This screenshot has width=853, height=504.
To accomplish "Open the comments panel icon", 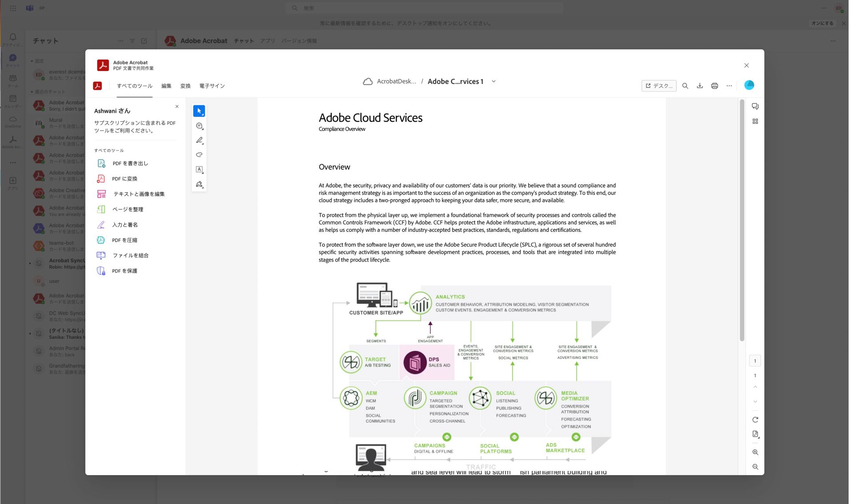I will (x=755, y=107).
